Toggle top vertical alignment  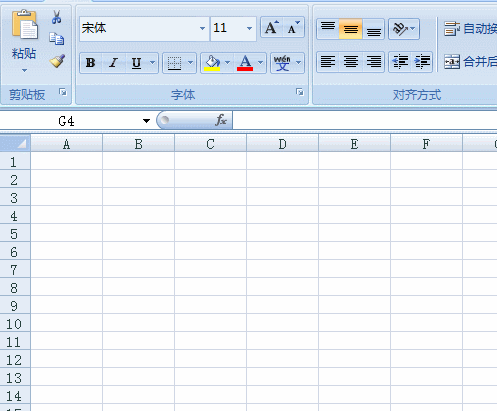tap(328, 29)
